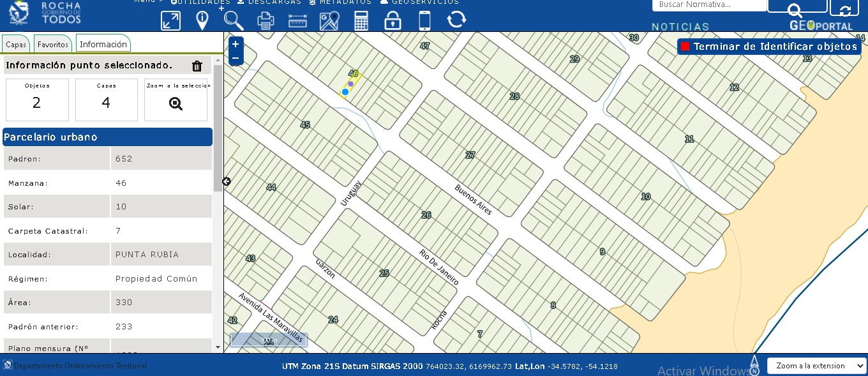The height and width of the screenshot is (376, 868).
Task: Click the mobile phone icon
Action: pos(424,20)
